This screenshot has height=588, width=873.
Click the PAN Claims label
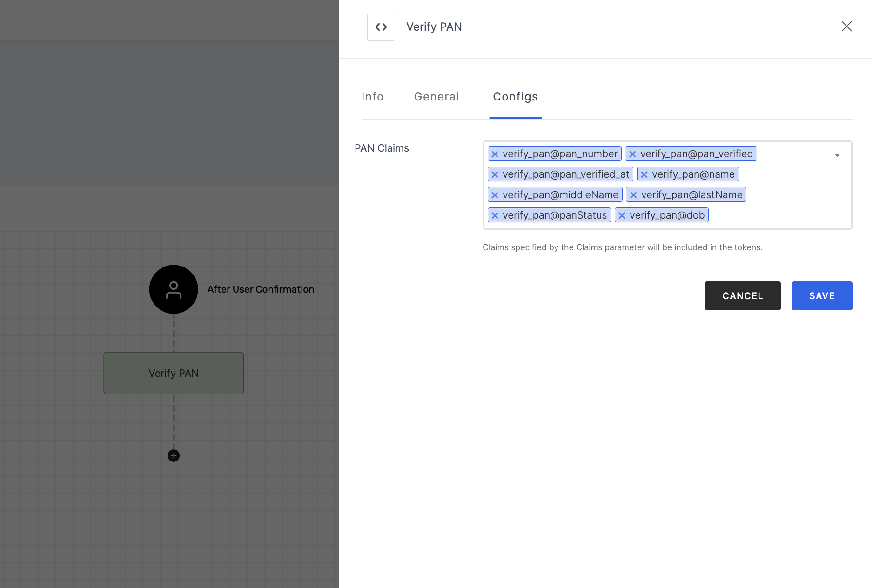point(382,148)
